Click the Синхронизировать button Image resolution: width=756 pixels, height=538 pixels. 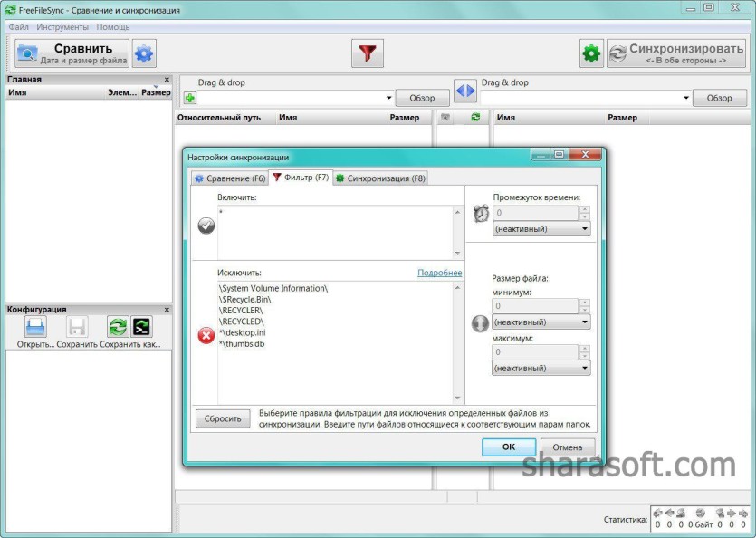tap(676, 53)
